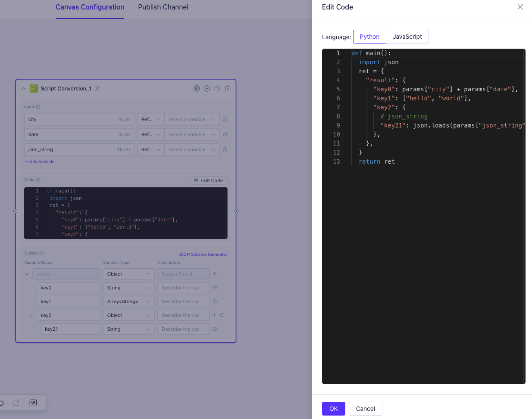
Task: Open Select a variable dropdown for date
Action: pos(192,134)
